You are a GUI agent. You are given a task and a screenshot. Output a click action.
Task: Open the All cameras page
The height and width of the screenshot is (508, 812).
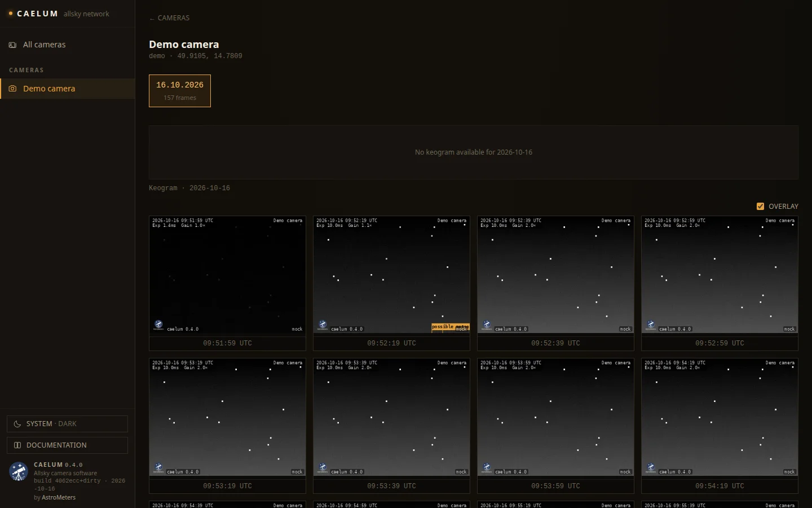(67, 45)
